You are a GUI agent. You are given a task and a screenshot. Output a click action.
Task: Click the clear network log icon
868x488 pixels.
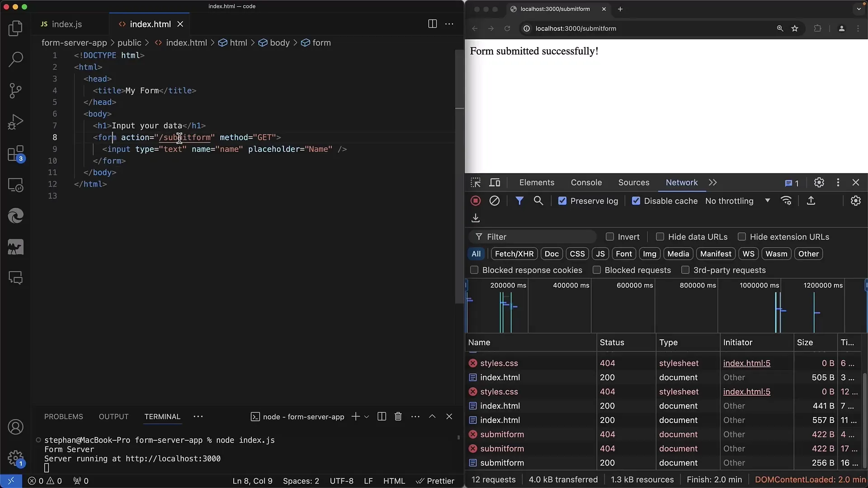pyautogui.click(x=494, y=201)
